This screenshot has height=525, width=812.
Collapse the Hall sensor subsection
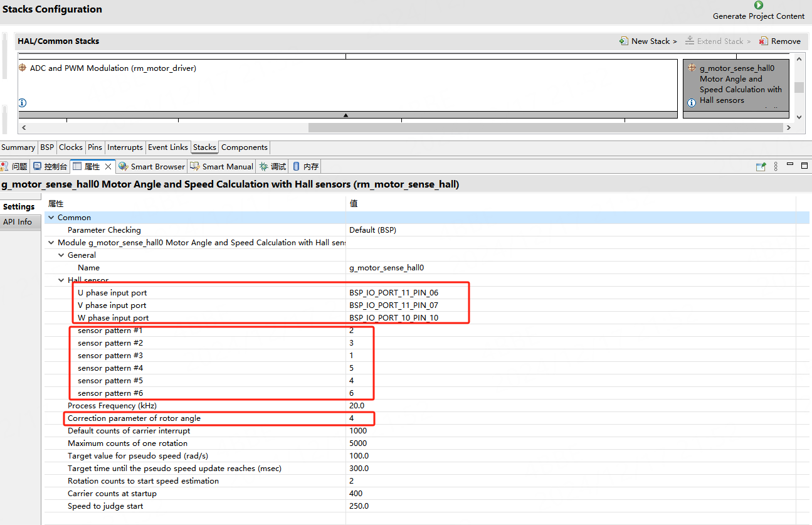tap(61, 280)
